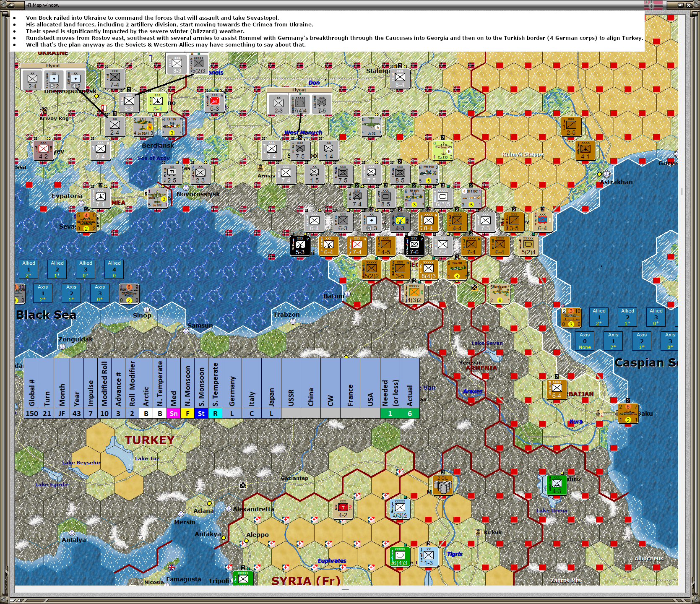Select the green 6(4)3 armor HQ counter
This screenshot has width=700, height=604.
point(400,557)
